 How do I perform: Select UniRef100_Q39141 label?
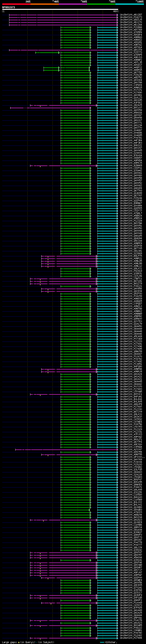click(131, 560)
